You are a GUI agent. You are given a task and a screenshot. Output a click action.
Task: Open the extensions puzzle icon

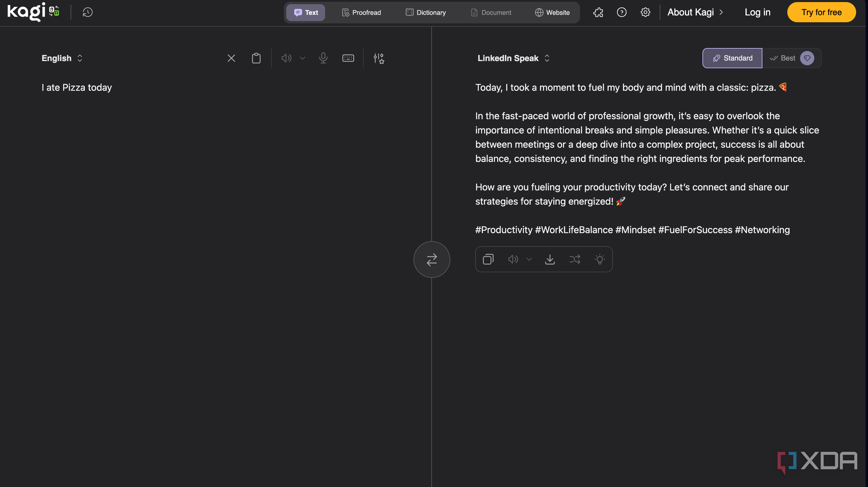tap(598, 12)
